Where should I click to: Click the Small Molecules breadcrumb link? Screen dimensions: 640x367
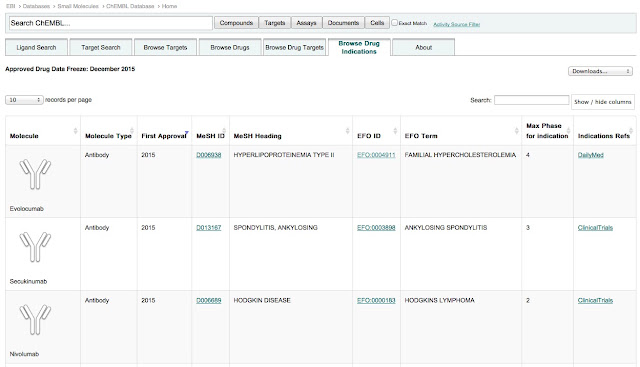tap(78, 6)
